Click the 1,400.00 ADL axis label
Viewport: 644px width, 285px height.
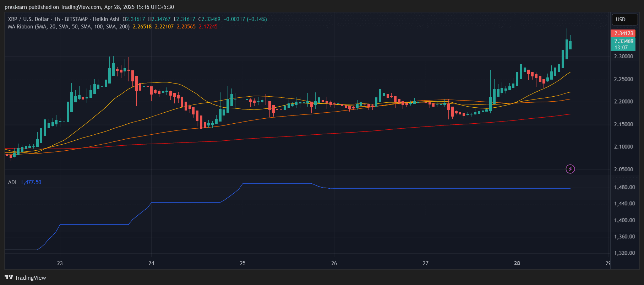(624, 220)
